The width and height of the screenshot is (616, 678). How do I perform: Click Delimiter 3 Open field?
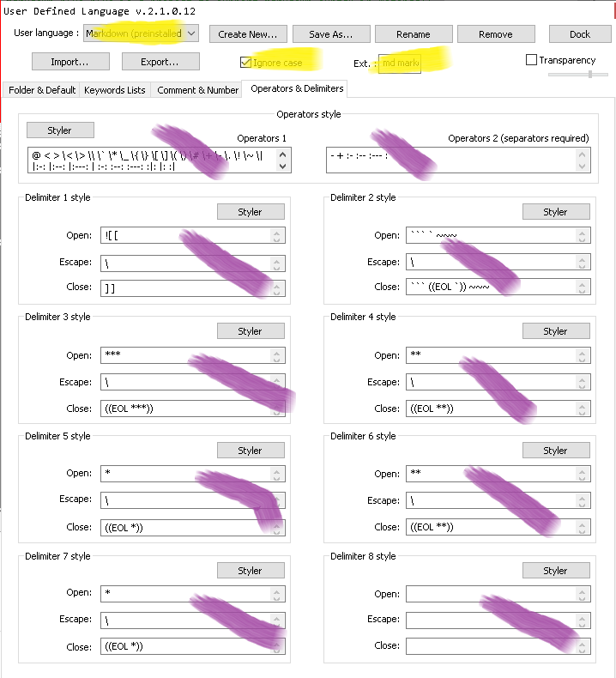pos(193,355)
